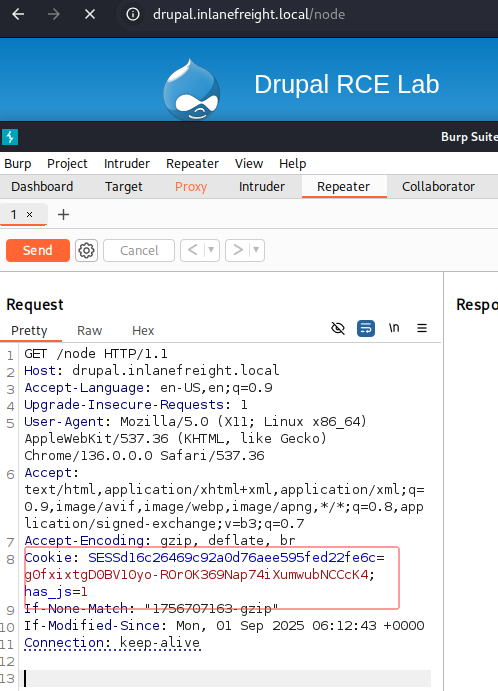Image resolution: width=498 pixels, height=691 pixels.
Task: Add a new Repeater tab with plus
Action: 63,215
